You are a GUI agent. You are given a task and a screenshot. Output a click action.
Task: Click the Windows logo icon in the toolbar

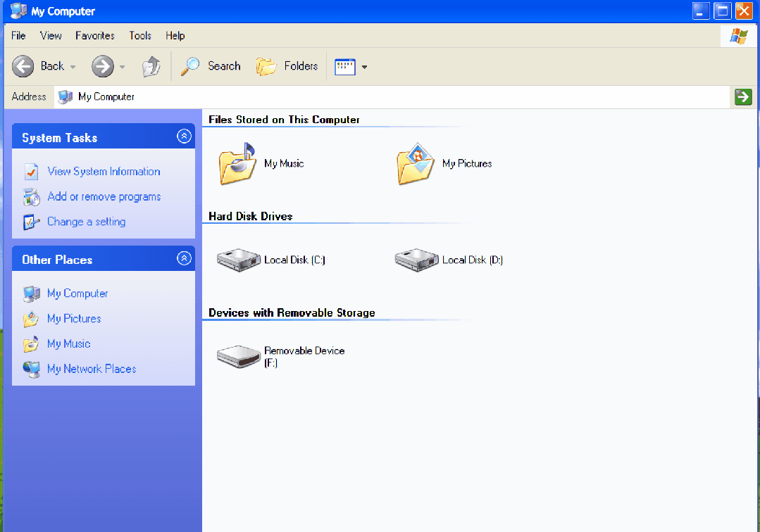click(x=738, y=35)
